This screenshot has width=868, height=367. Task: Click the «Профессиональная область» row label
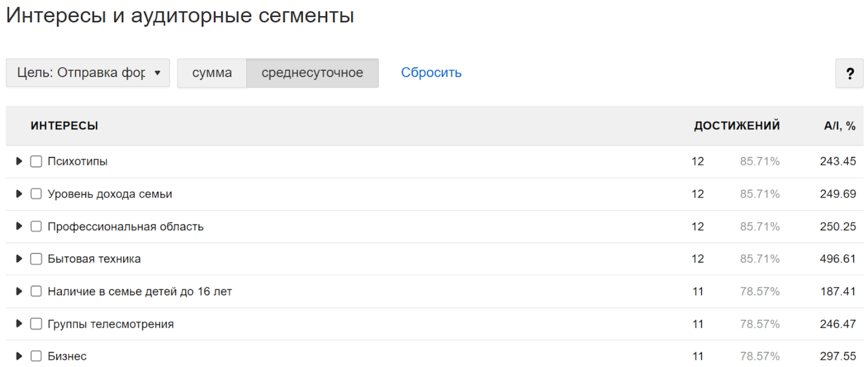[126, 226]
